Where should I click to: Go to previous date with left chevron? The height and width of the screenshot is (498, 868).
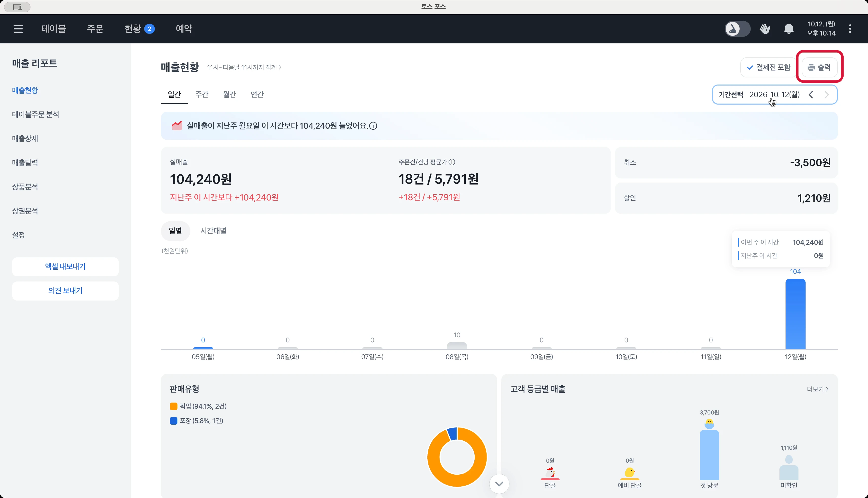811,95
